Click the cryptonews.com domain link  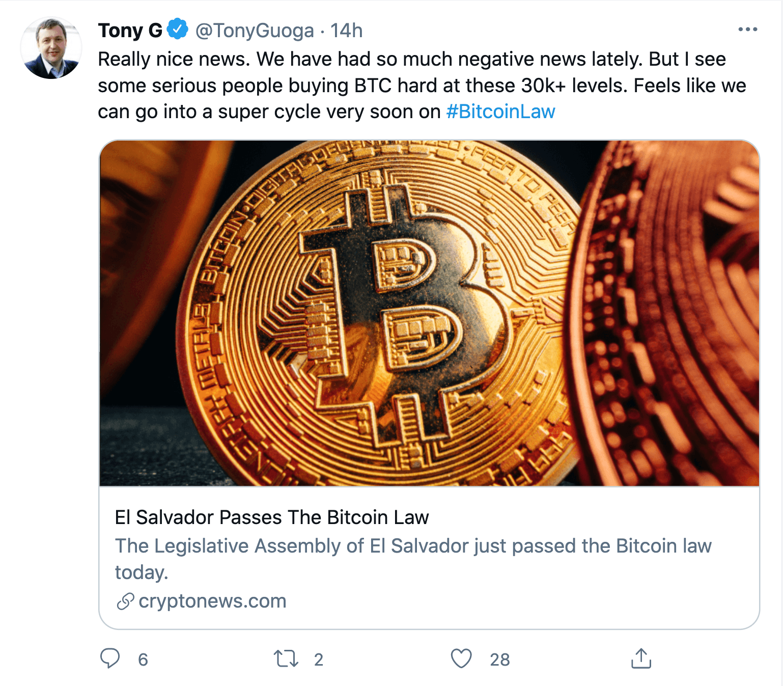pyautogui.click(x=212, y=601)
